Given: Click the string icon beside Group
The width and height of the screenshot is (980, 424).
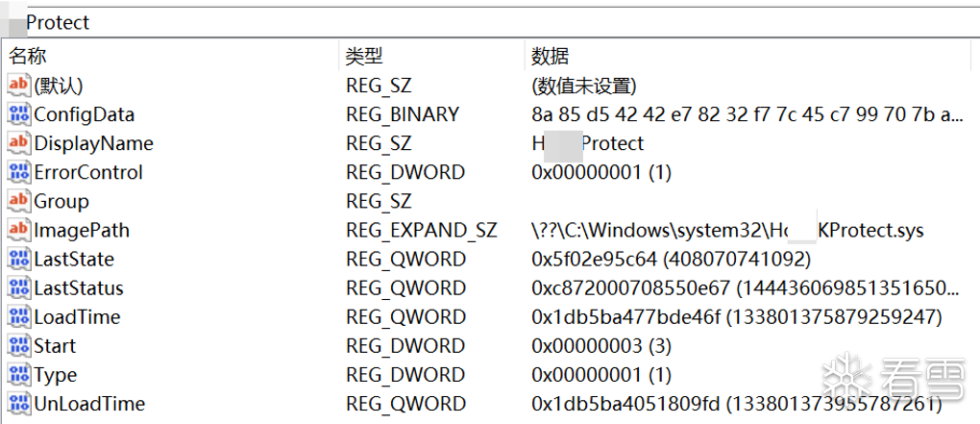Looking at the screenshot, I should (x=18, y=201).
